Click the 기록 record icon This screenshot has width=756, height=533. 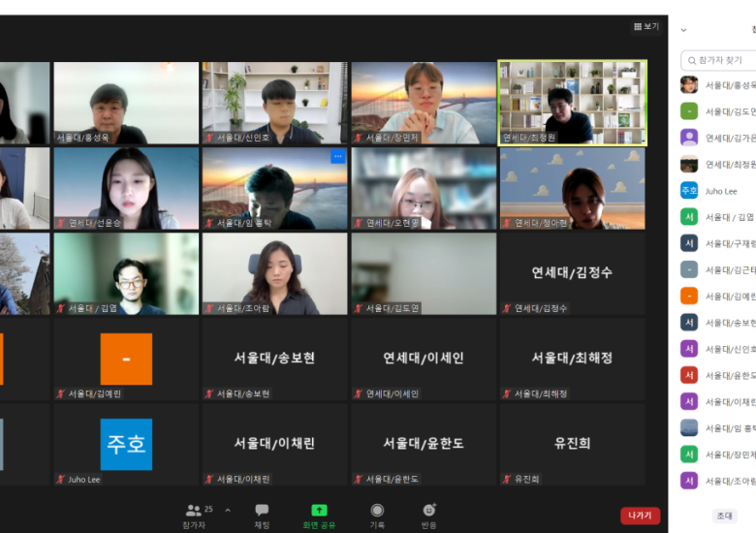(x=377, y=510)
